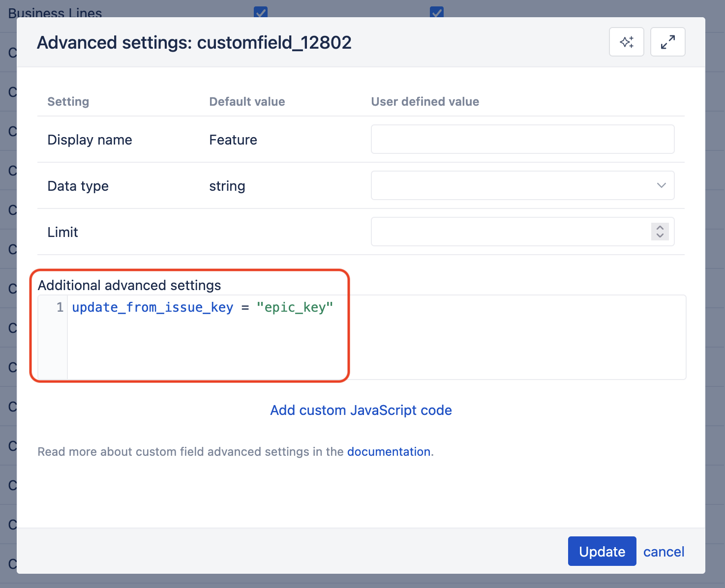
Task: Click the cancel link
Action: click(664, 552)
